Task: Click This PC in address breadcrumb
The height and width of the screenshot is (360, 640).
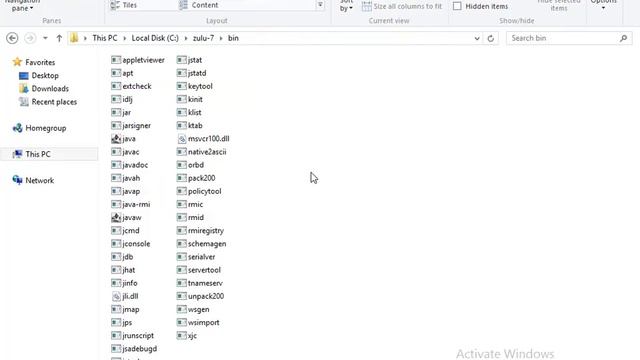Action: click(105, 38)
